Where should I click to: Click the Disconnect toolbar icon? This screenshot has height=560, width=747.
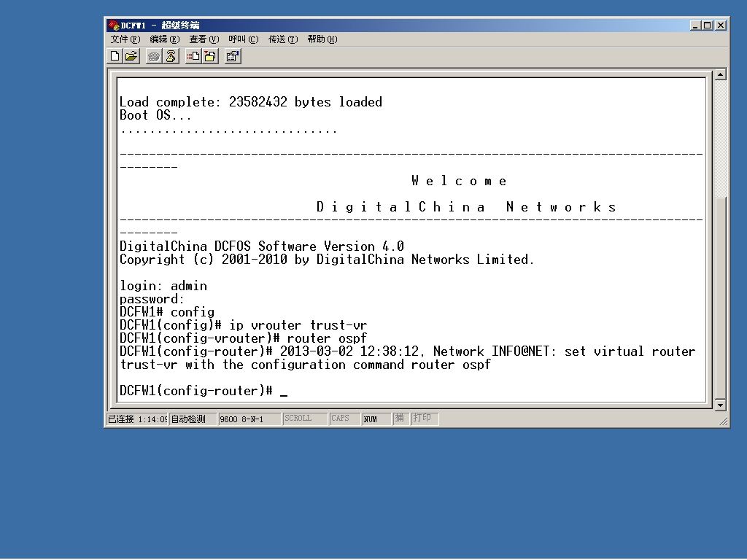[x=171, y=56]
